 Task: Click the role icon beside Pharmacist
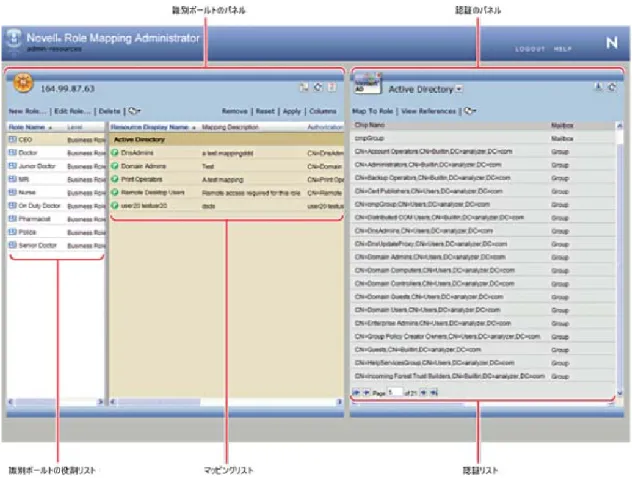point(12,219)
